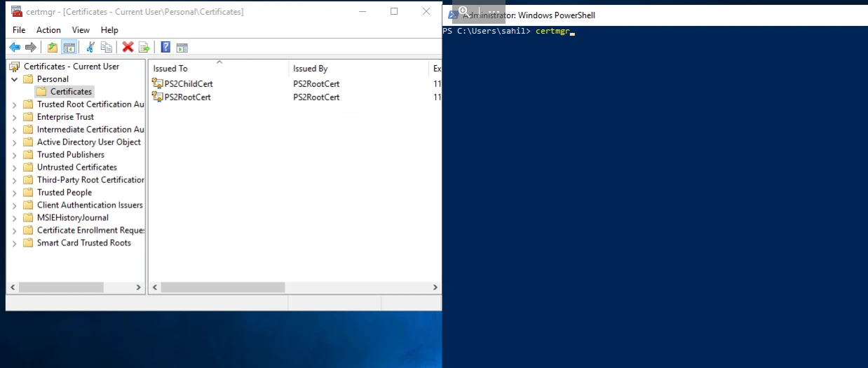Click tree pane scrollbar right arrow
This screenshot has width=868, height=368.
138,287
